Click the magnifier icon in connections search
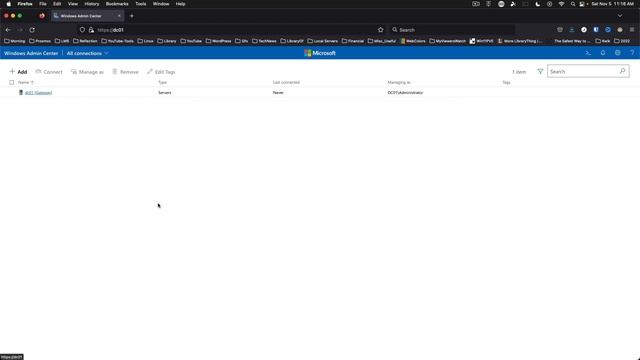The height and width of the screenshot is (360, 640). click(622, 71)
